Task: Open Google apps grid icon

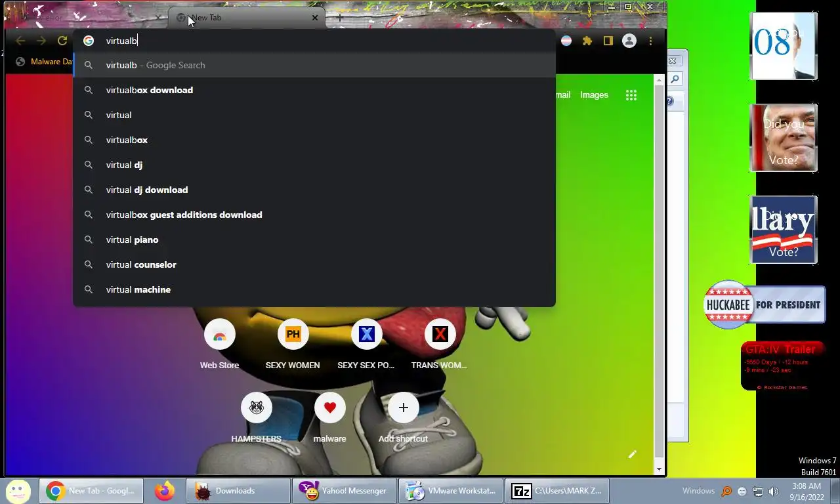Action: point(631,95)
